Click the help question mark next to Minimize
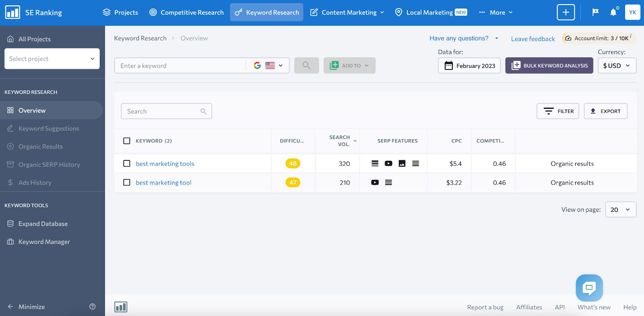Screen dimensions: 644x316 92,307
